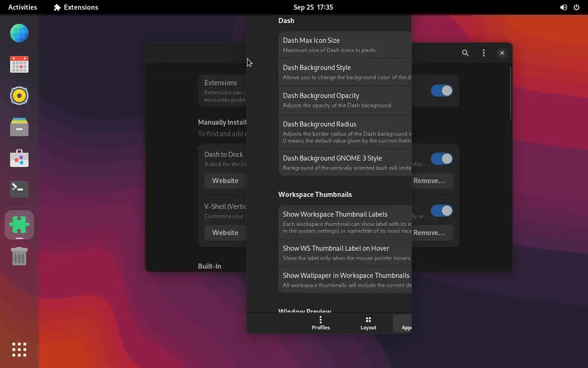
Task: Select the Dash Background Opacity row
Action: click(x=345, y=100)
